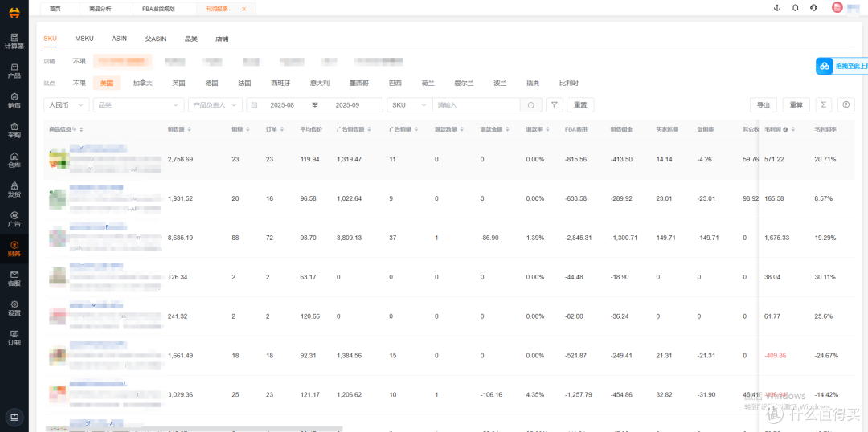Click the anchor icon in the top bar
Viewport: 868px width, 432px height.
click(777, 8)
